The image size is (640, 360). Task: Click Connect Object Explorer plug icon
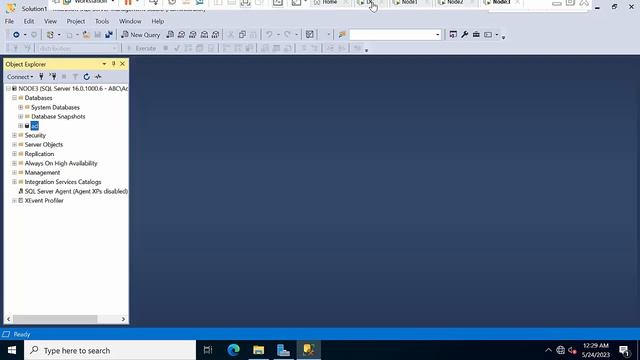[41, 76]
